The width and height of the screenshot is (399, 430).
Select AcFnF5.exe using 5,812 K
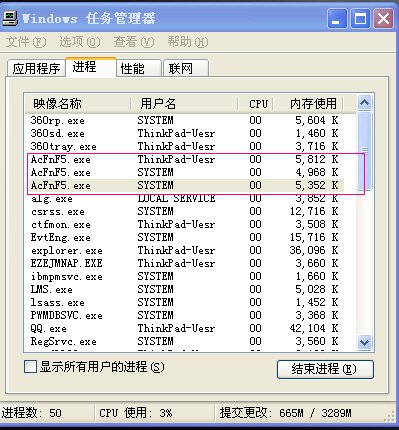click(x=184, y=159)
